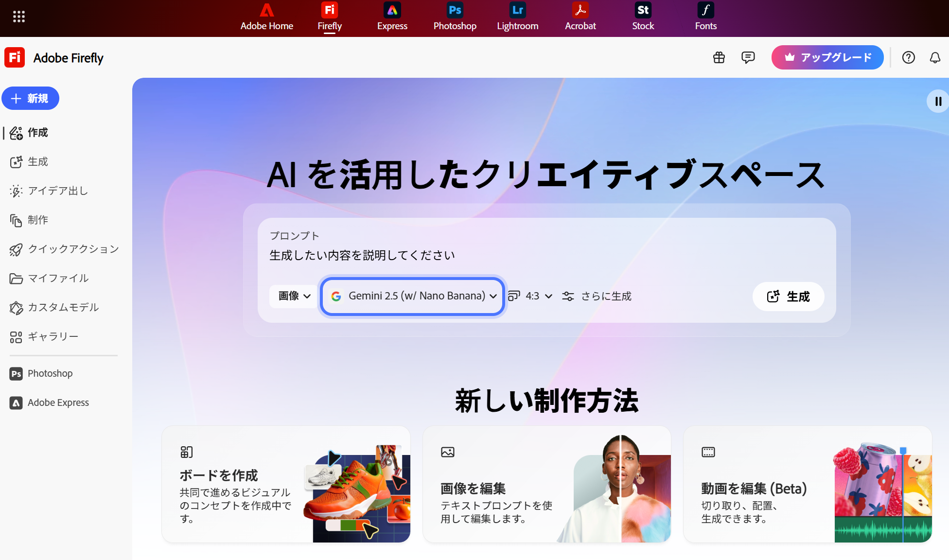The image size is (949, 560).
Task: Open the ギャラリー section
Action: click(53, 336)
